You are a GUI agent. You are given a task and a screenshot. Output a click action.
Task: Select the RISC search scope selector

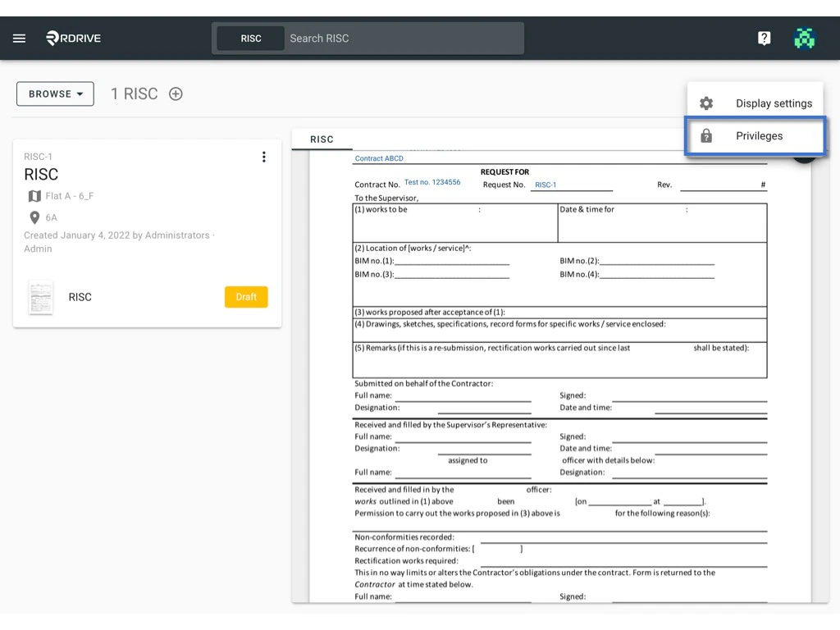tap(251, 39)
